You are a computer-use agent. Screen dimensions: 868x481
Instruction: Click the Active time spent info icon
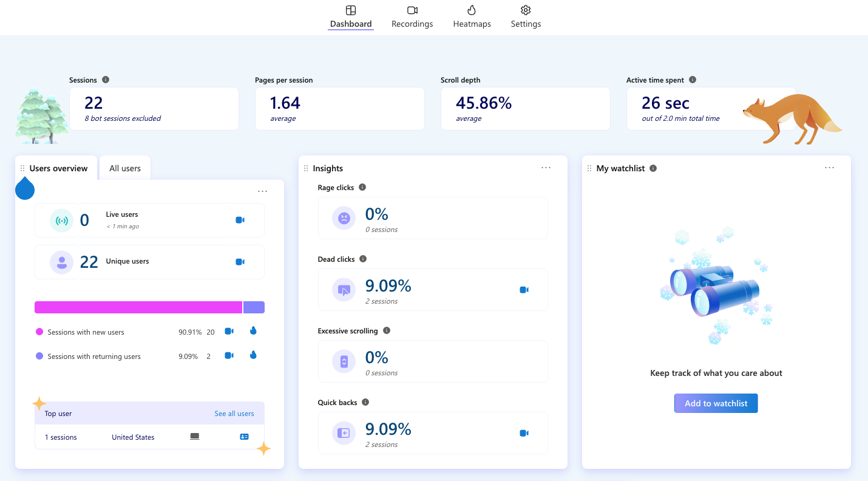(693, 80)
